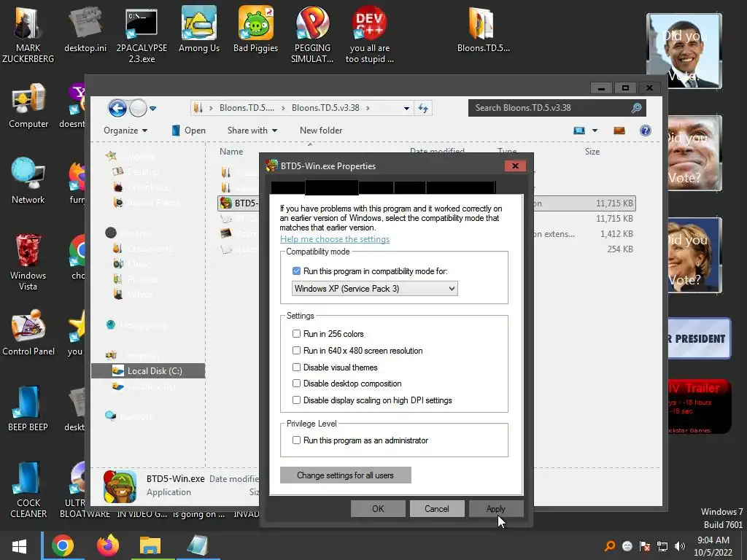This screenshot has width=747, height=560.
Task: Select the Network desktop icon
Action: coord(28,181)
